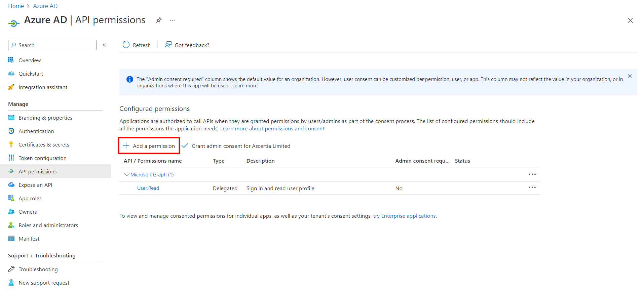Open Microsoft Graph (1) link

pyautogui.click(x=152, y=174)
